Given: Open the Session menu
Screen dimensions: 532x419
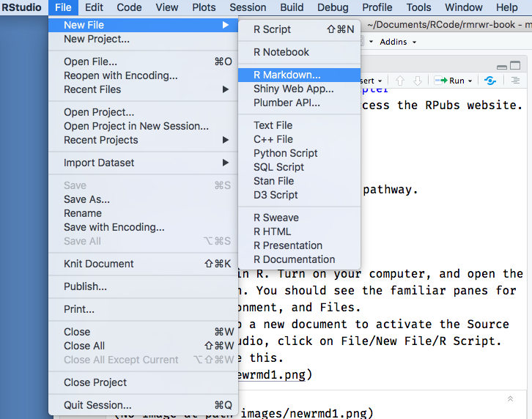Looking at the screenshot, I should click(x=248, y=7).
